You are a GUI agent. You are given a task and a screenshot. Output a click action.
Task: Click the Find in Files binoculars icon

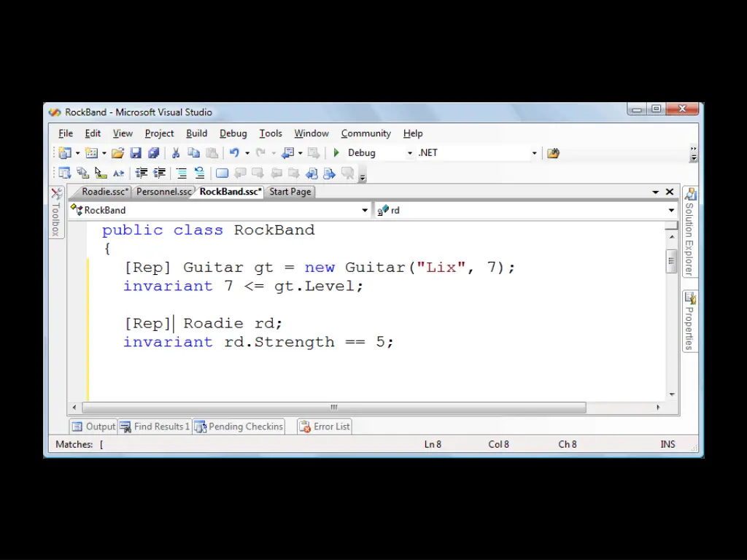pyautogui.click(x=553, y=153)
